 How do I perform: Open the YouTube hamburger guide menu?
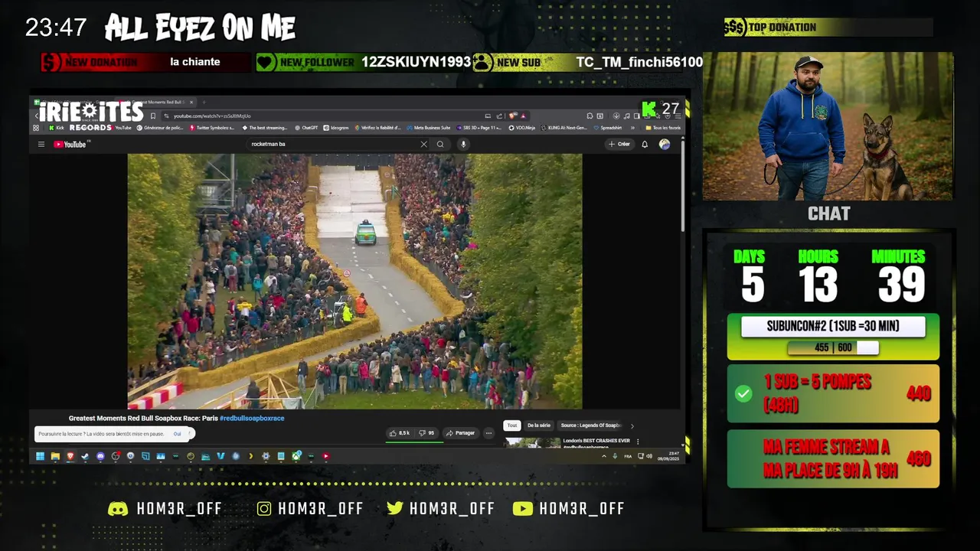tap(41, 144)
